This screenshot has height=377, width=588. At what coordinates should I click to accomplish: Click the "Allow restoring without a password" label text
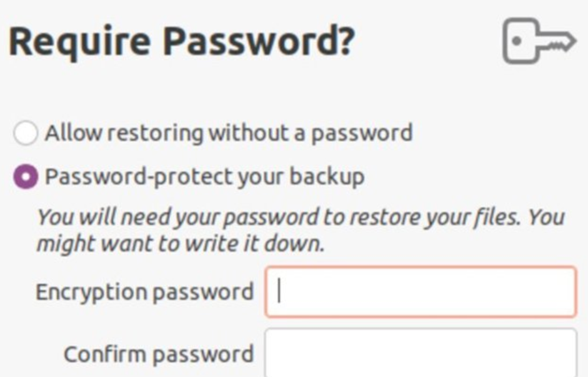229,133
